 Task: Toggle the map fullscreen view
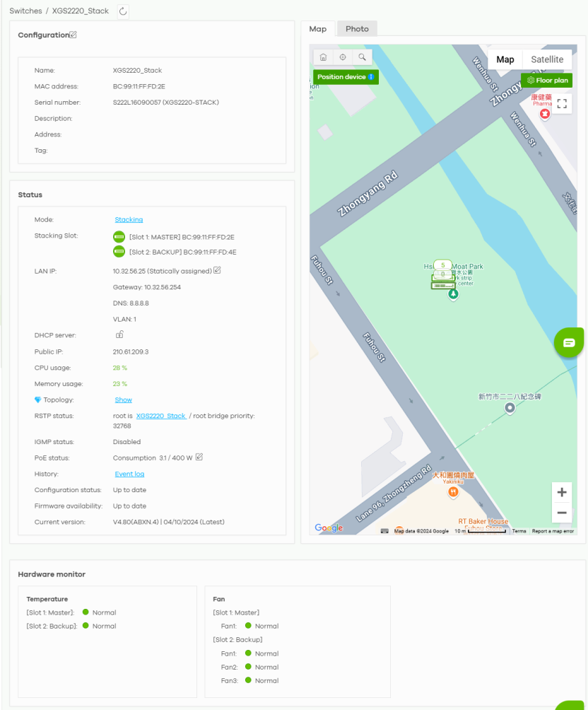pos(562,104)
